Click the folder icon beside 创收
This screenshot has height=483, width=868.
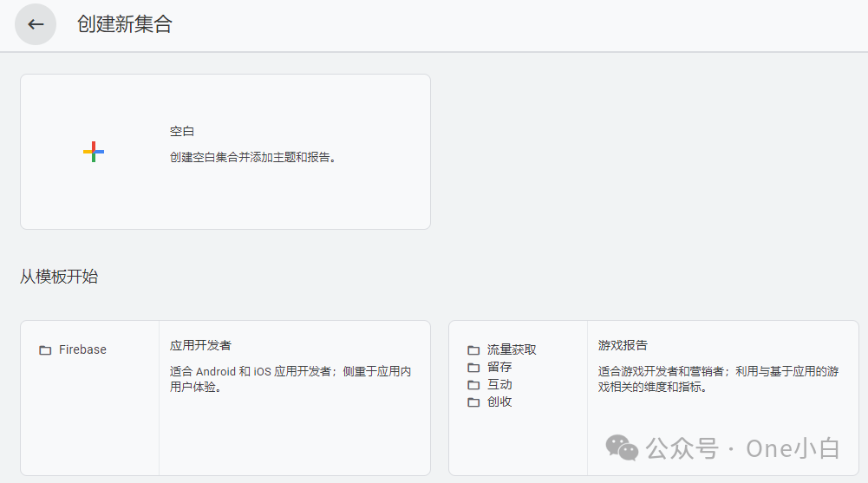point(473,402)
